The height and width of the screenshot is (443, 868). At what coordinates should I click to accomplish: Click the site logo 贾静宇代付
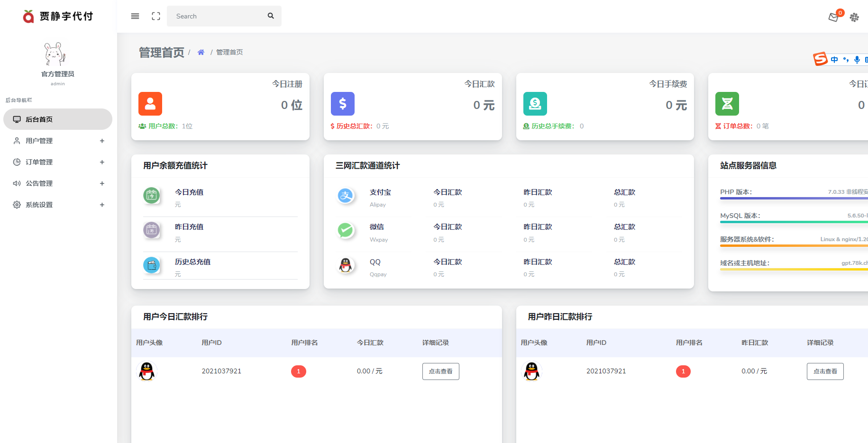point(58,16)
